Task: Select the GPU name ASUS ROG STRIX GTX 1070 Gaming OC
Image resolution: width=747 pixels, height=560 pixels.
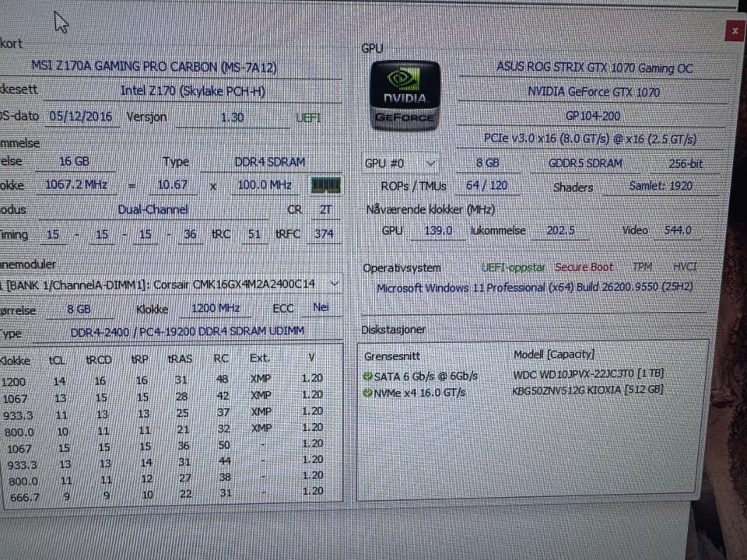Action: pos(594,68)
